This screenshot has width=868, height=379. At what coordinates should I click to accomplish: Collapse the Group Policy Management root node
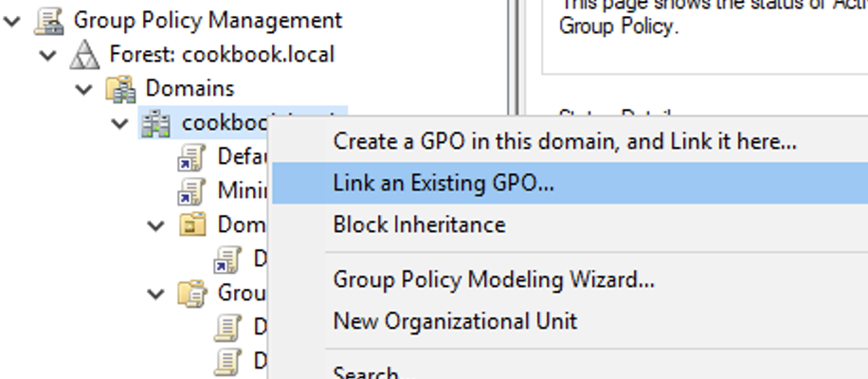[12, 22]
